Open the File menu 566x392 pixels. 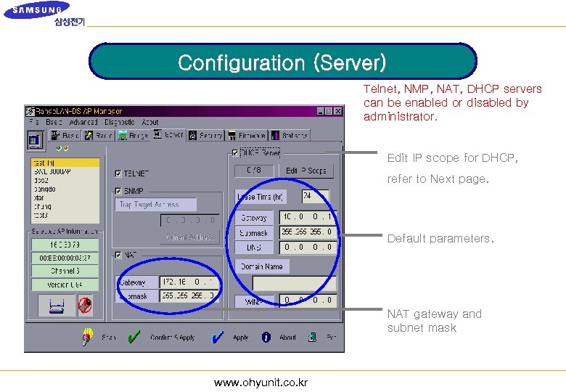[x=34, y=122]
